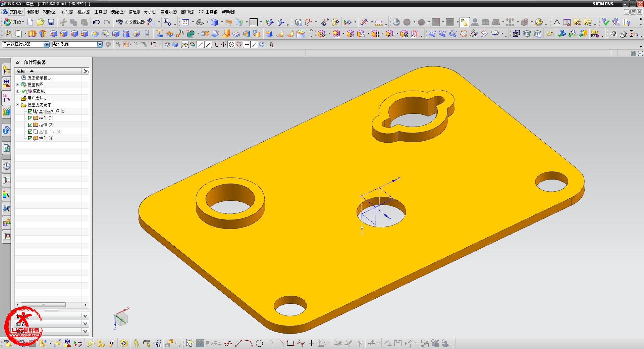Select the Measure Distance ruler icon

(x=378, y=22)
